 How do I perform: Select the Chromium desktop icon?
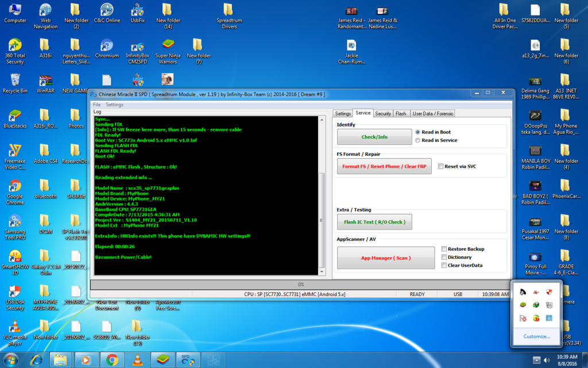coord(107,48)
